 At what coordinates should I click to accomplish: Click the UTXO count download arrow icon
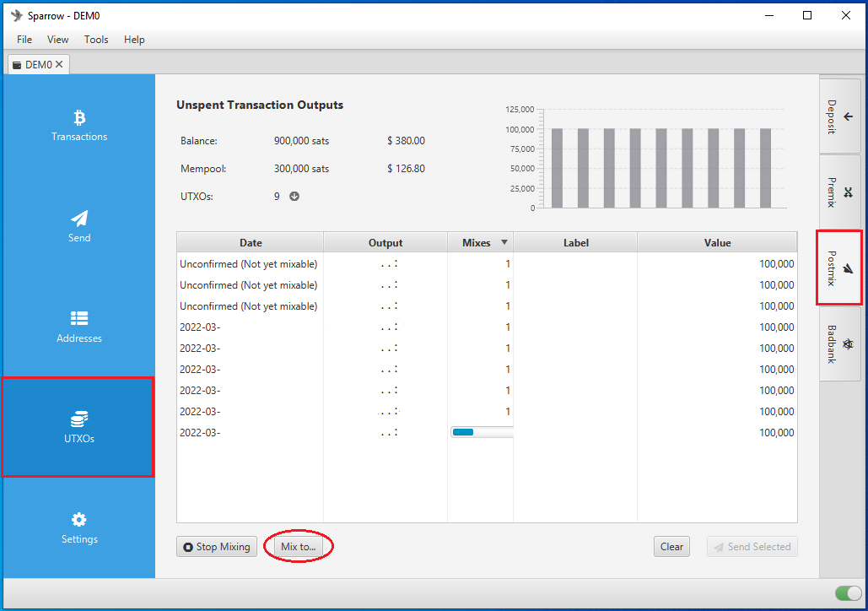tap(294, 196)
